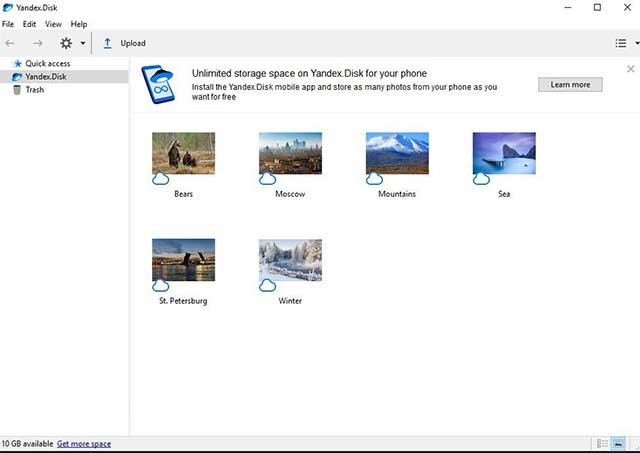640x453 pixels.
Task: Open the view options dropdown at top right
Action: (625, 44)
